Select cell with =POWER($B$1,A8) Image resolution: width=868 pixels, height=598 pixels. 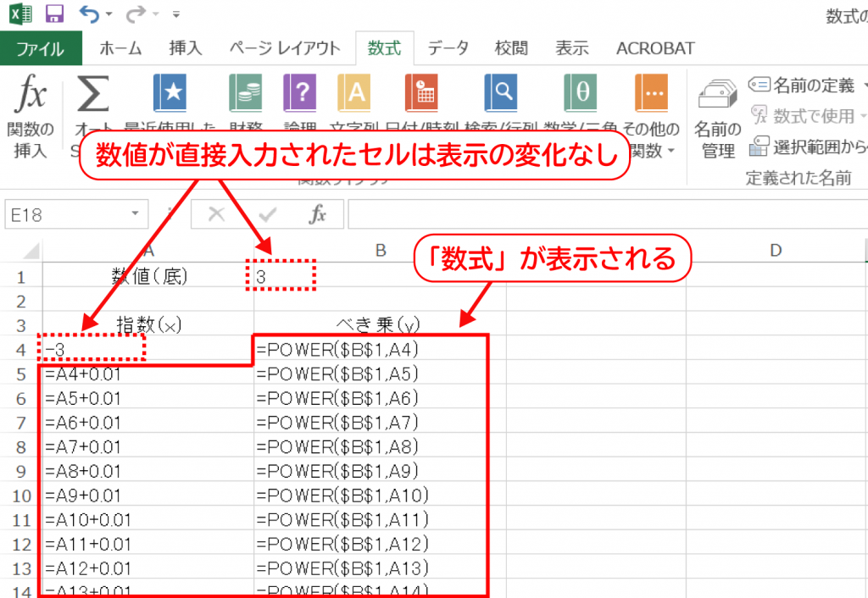(380, 447)
